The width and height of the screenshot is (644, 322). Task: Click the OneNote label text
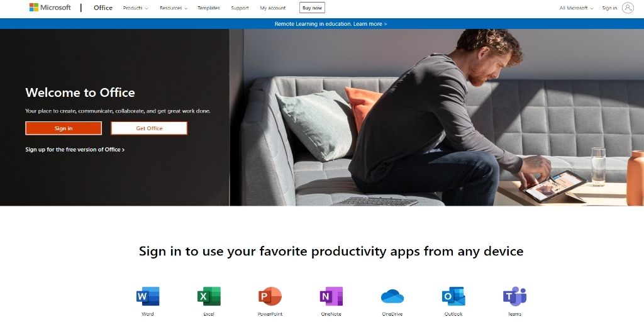pos(331,314)
